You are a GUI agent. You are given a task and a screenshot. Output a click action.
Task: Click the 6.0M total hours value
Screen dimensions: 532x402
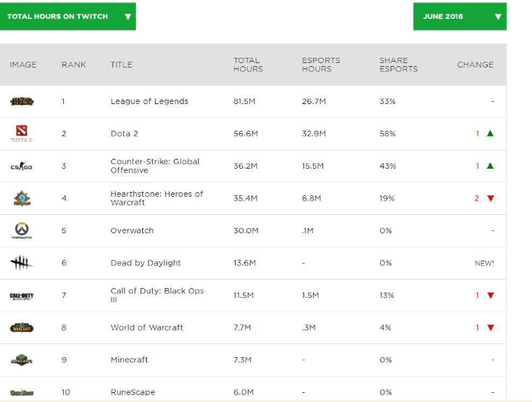click(244, 393)
